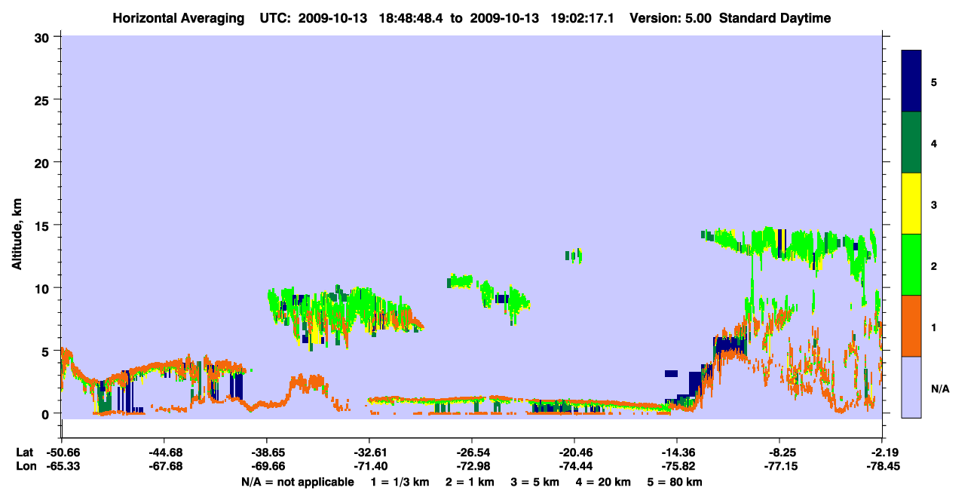The height and width of the screenshot is (503, 980).
Task: Click longitude value -78.45
Action: pos(881,467)
